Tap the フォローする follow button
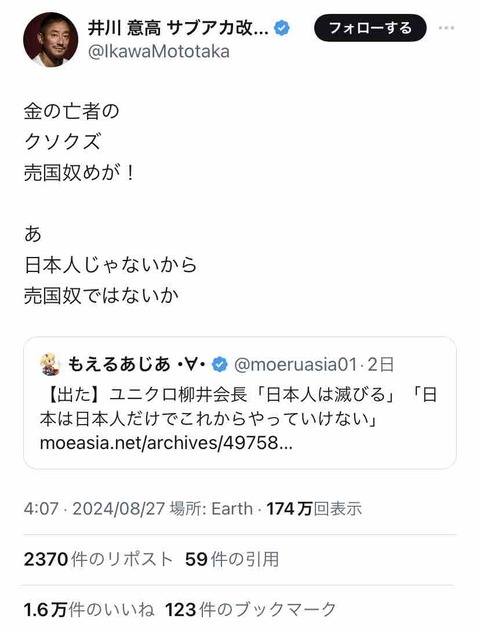Screen dimensions: 480x630 tap(370, 28)
